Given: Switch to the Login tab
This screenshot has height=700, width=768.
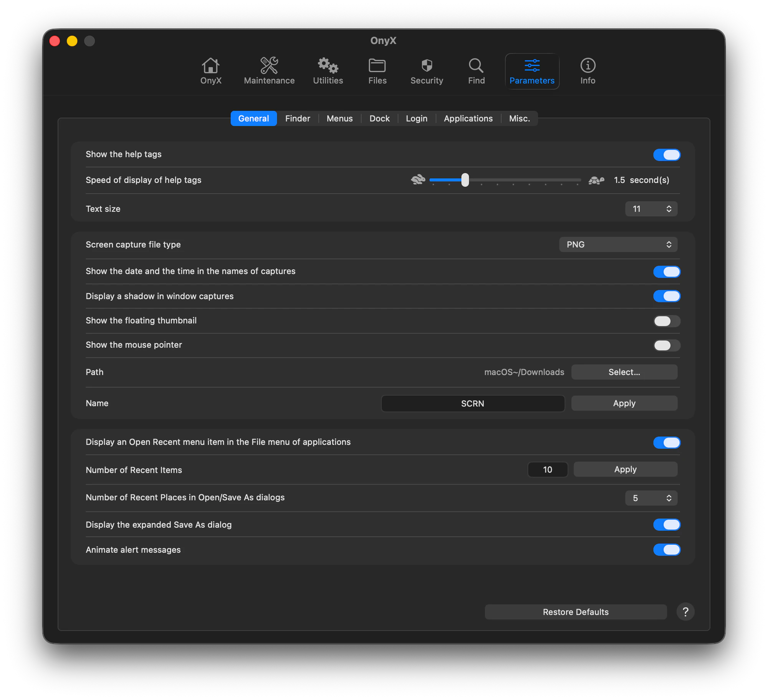Looking at the screenshot, I should pyautogui.click(x=417, y=118).
